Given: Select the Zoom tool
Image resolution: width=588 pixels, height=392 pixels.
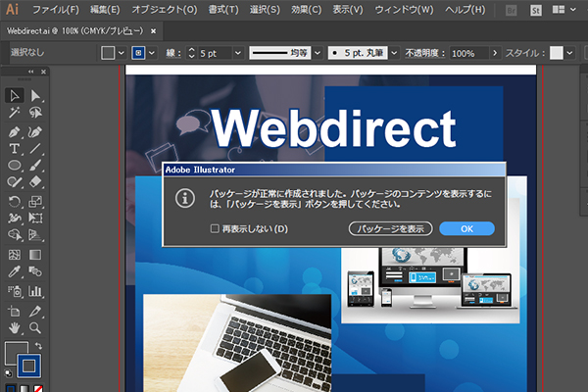Looking at the screenshot, I should point(35,328).
